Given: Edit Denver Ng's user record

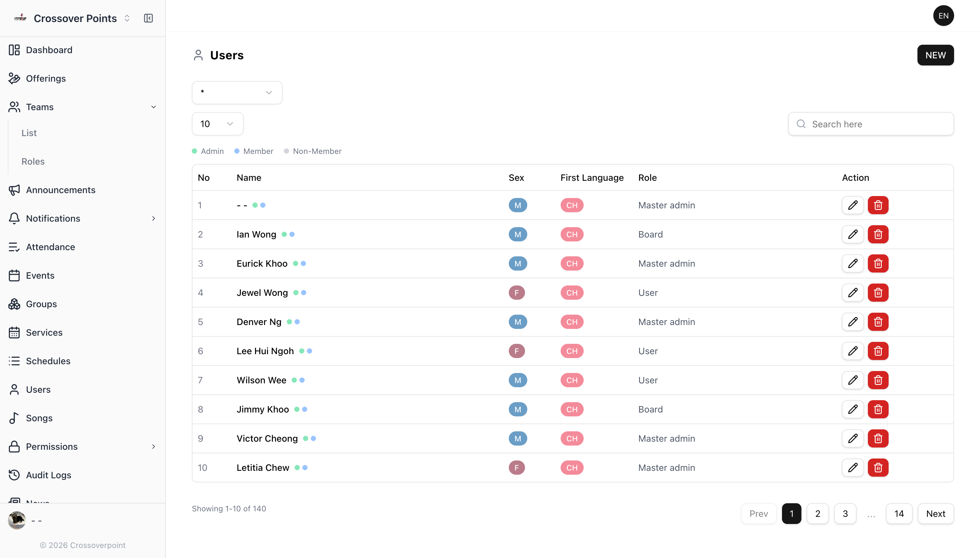Looking at the screenshot, I should pos(852,321).
